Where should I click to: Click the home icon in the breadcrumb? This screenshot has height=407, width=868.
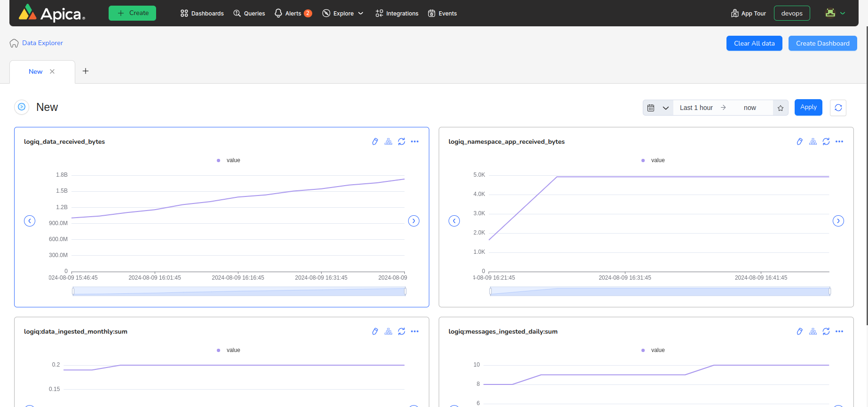pos(14,43)
